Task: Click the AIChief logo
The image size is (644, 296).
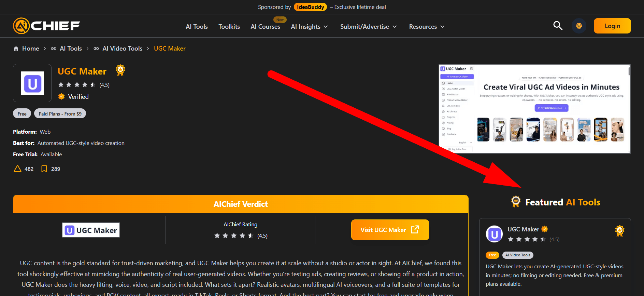Action: tap(46, 26)
